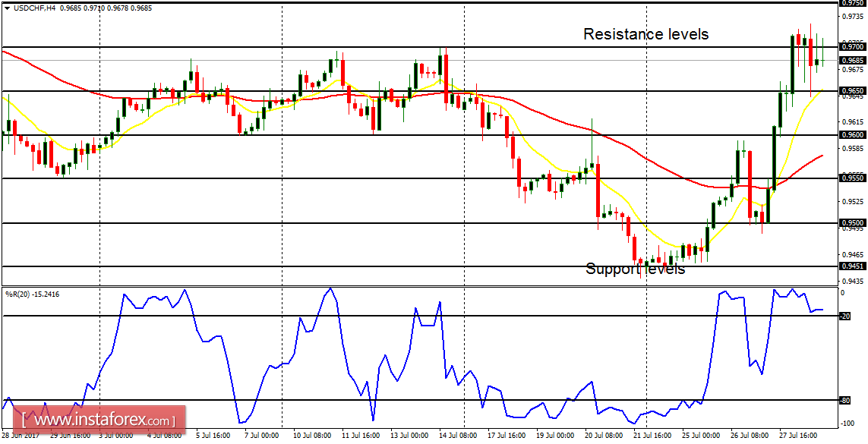Click the 0.9750 price level label
Viewport: 868px width, 444px height.
tap(853, 3)
